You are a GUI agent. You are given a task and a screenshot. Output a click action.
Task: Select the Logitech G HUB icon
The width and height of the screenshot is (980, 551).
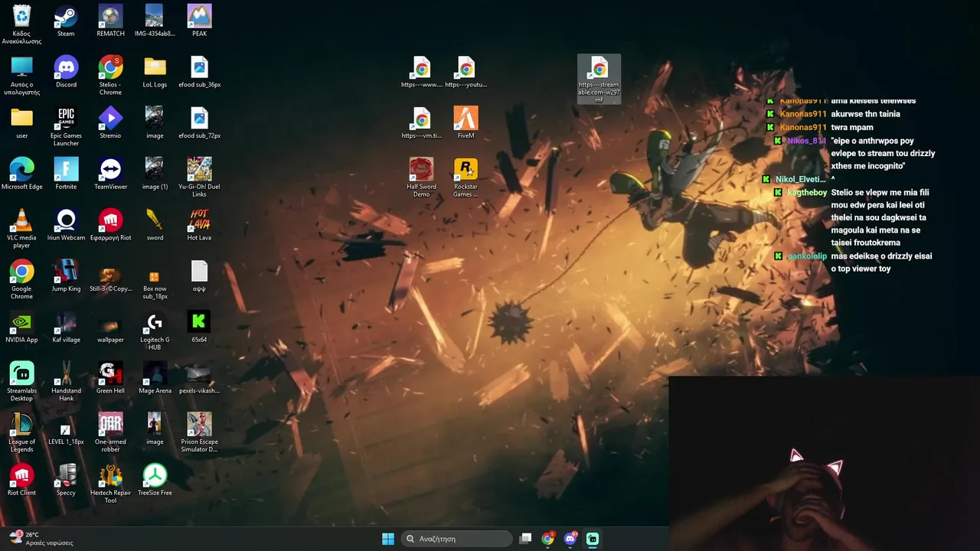(155, 331)
